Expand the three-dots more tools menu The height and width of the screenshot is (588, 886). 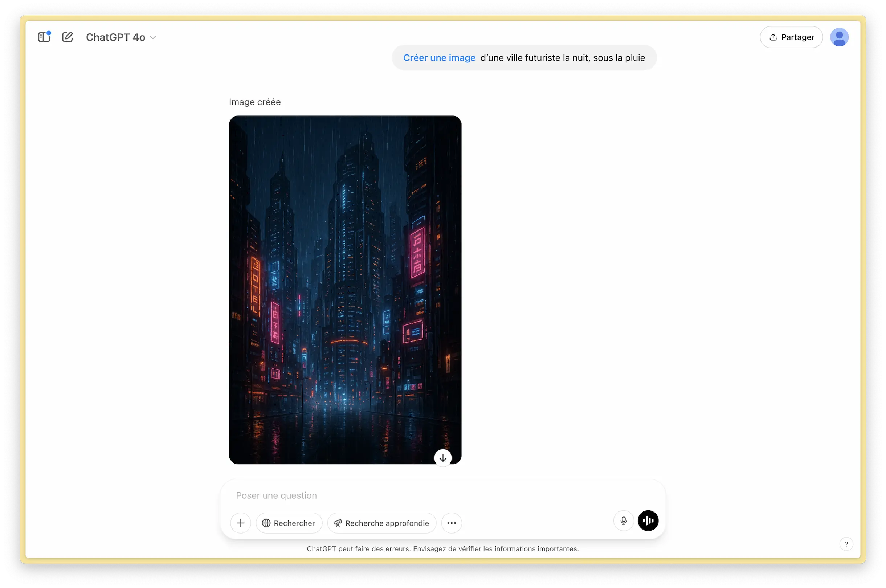(x=452, y=523)
